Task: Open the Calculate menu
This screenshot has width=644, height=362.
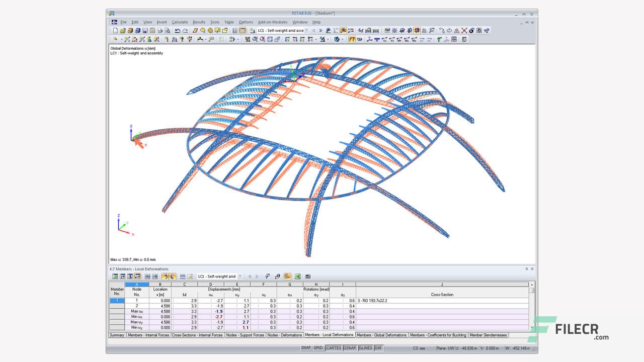Action: [x=180, y=22]
